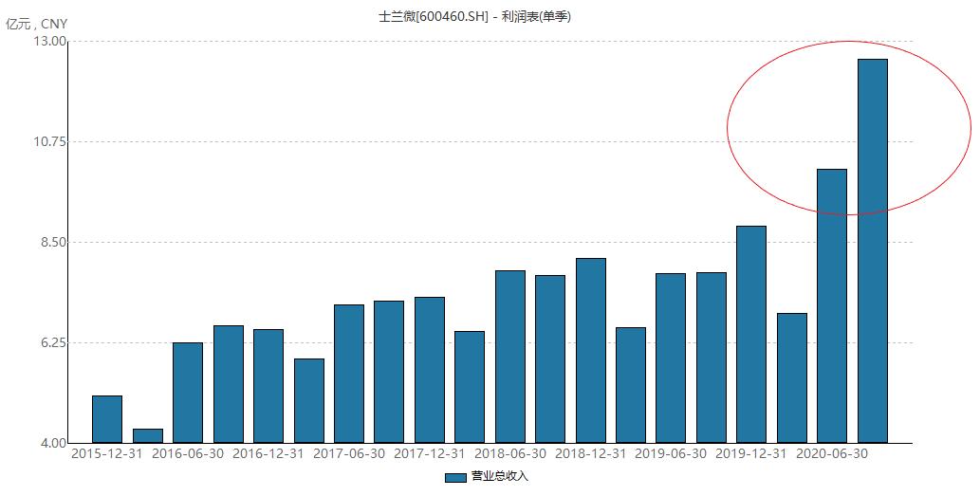Viewport: 980px width, 496px height.
Task: Click the 2018-06-30 bar
Action: click(x=510, y=357)
